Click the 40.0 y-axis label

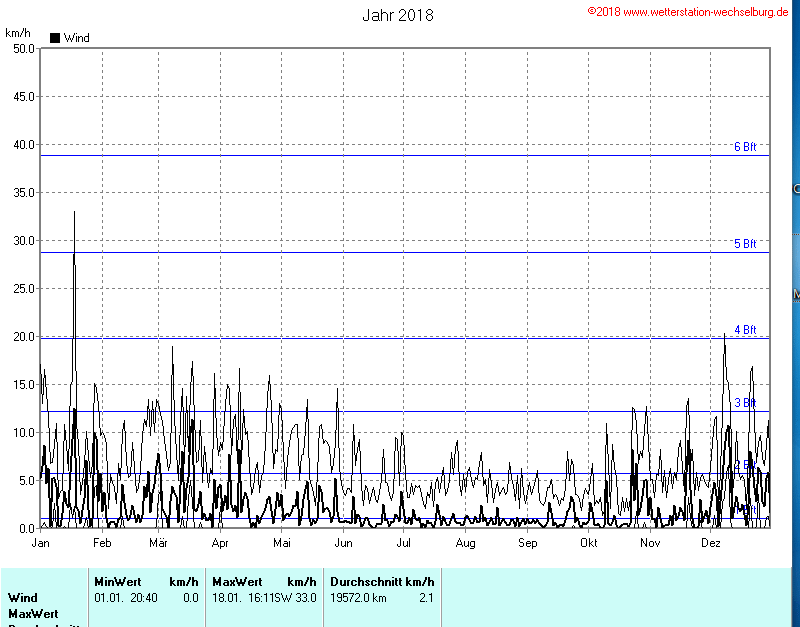coord(24,145)
